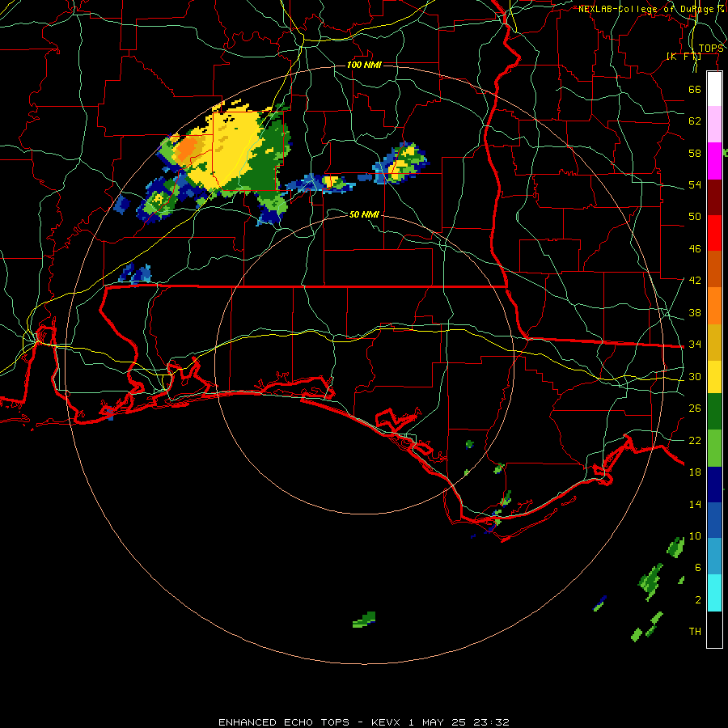Screen dimensions: 728x728
Task: Click the 100 NMI range ring label
Action: tap(364, 65)
